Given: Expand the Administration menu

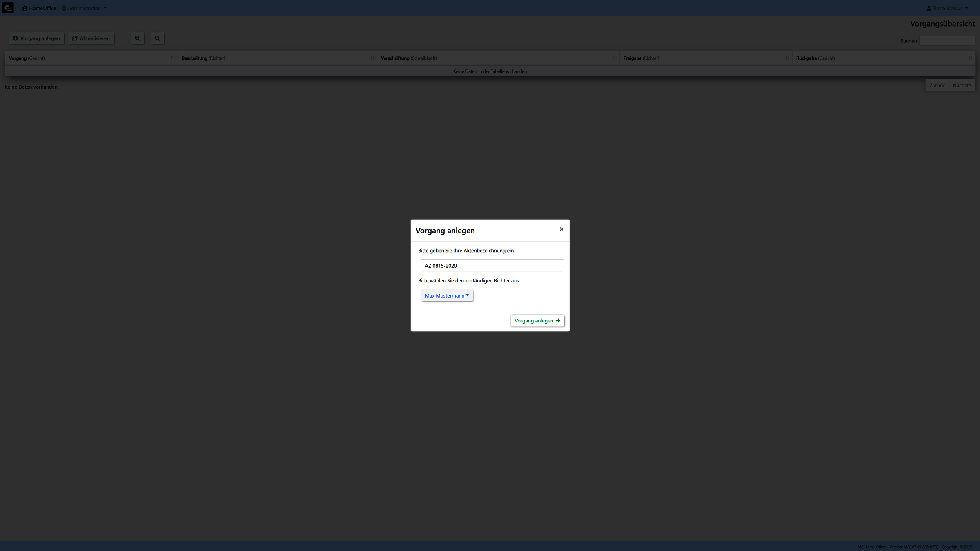Looking at the screenshot, I should (x=84, y=8).
